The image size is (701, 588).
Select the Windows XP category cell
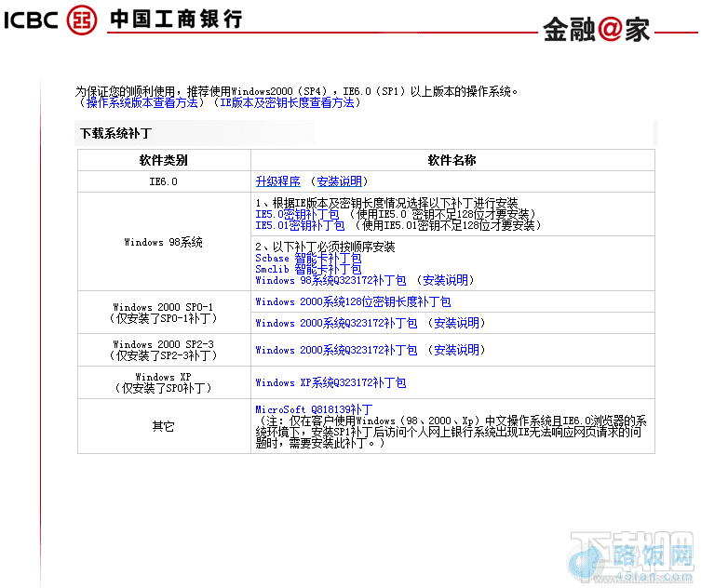[164, 383]
